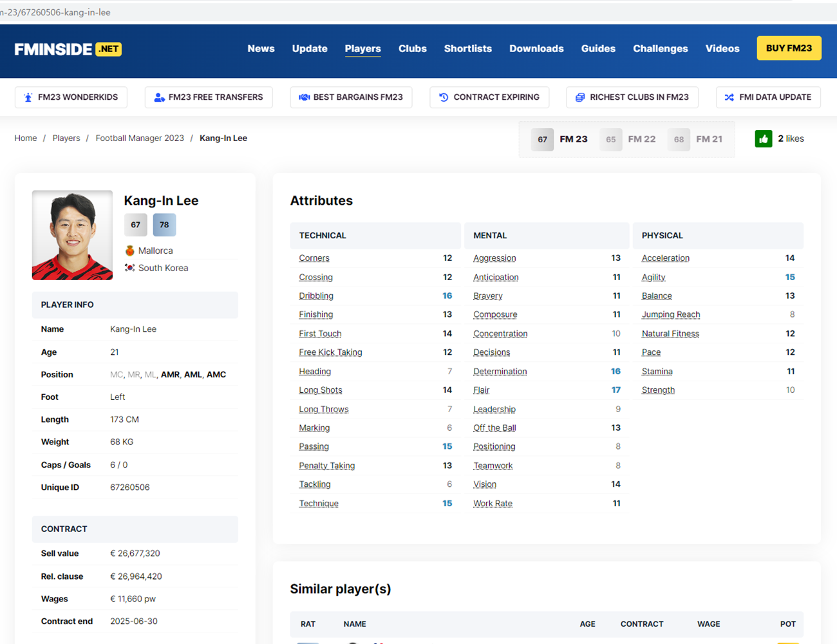Screen dimensions: 837x644
Task: Click the green thumbs-up like icon
Action: (764, 138)
